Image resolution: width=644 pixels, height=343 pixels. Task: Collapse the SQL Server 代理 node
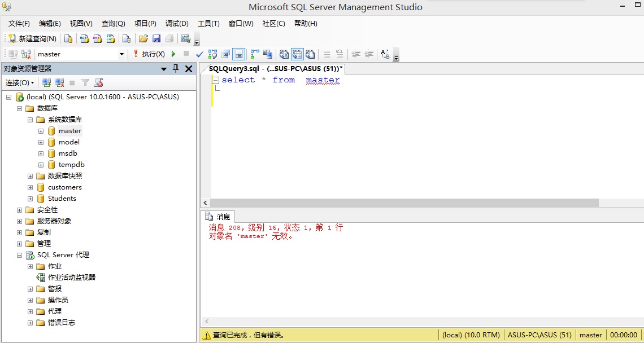[19, 255]
